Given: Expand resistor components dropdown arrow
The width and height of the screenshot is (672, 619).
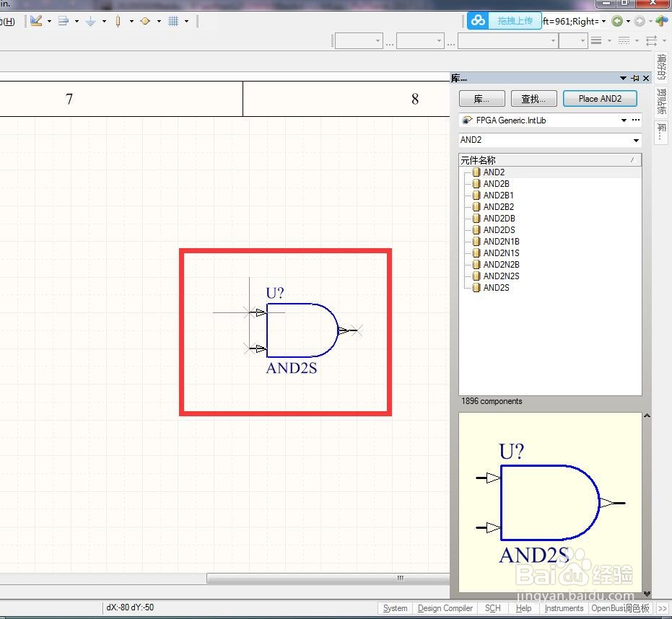Looking at the screenshot, I should (131, 21).
